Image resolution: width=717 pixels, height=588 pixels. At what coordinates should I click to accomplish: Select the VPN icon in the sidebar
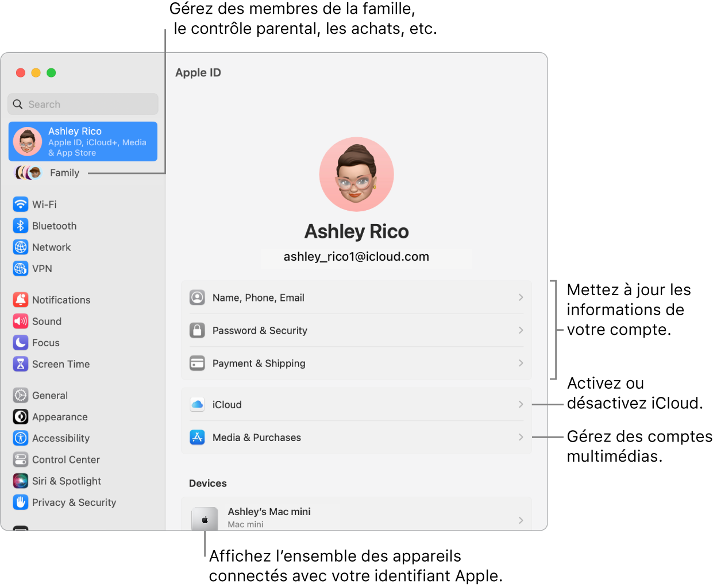[21, 268]
